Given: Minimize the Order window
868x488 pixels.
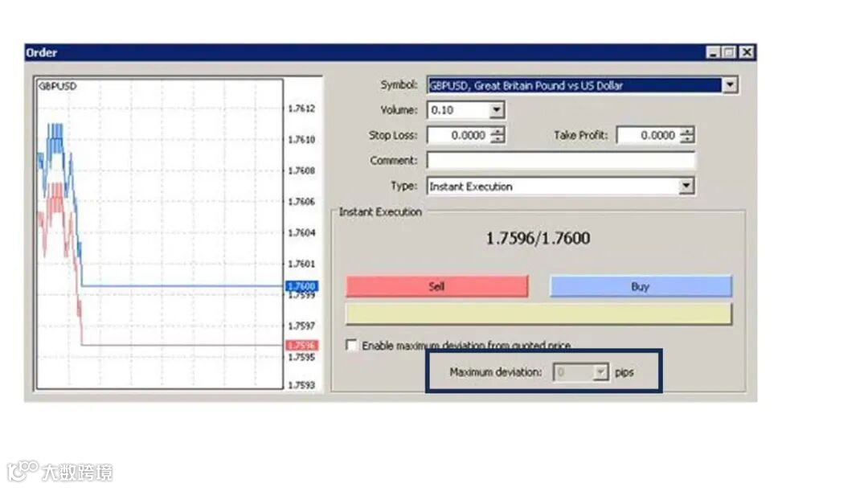Looking at the screenshot, I should pos(713,52).
